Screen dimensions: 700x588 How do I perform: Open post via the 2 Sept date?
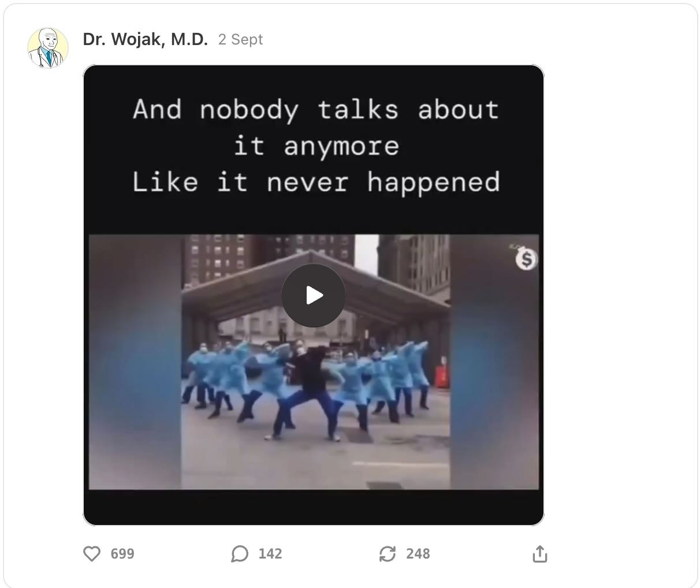pos(240,39)
